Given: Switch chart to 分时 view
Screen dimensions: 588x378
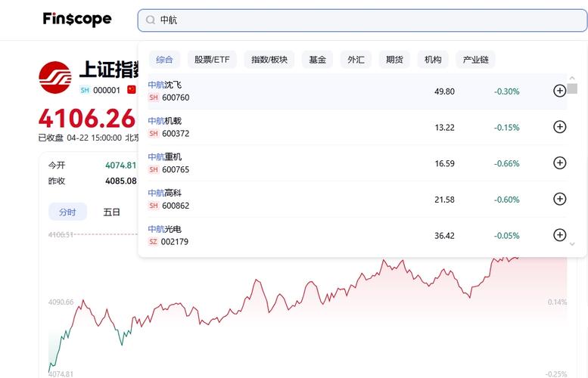Looking at the screenshot, I should [x=67, y=212].
